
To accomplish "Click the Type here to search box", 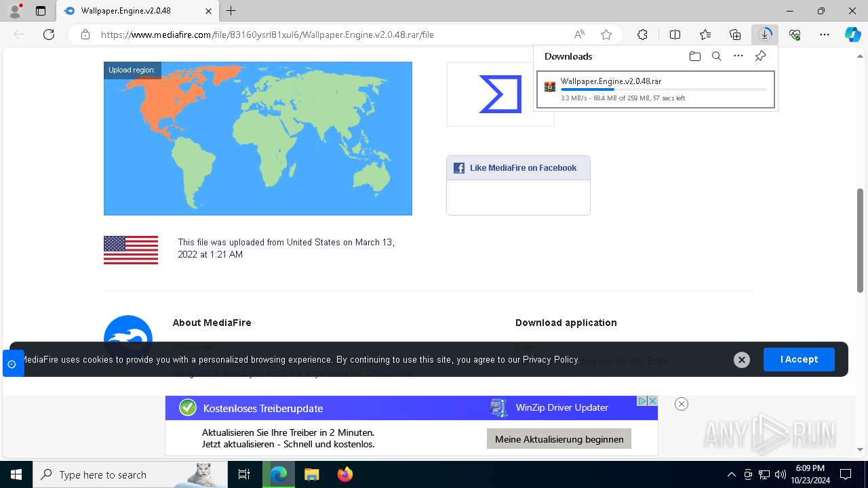I will pyautogui.click(x=130, y=474).
